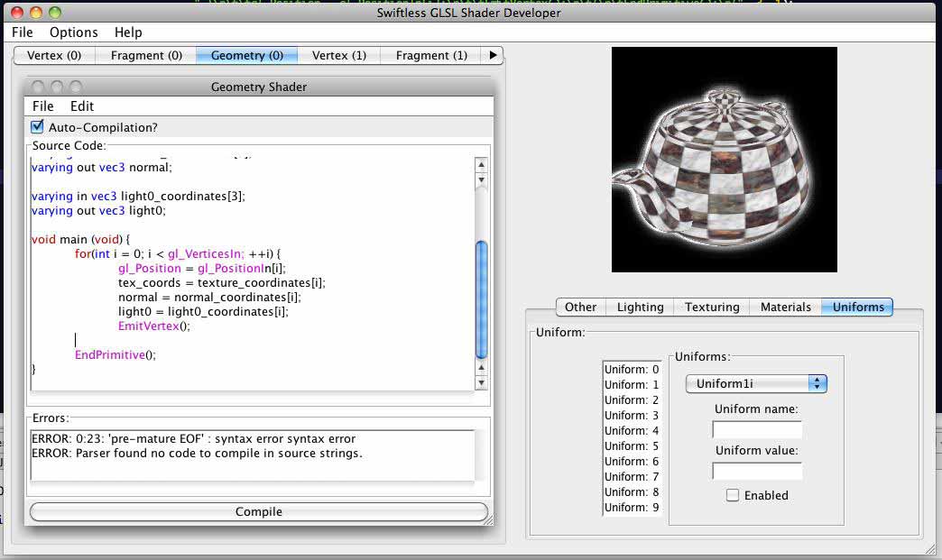Screen dimensions: 942x560
Task: Click the source code vertical scrollbar thumb
Action: click(481, 300)
